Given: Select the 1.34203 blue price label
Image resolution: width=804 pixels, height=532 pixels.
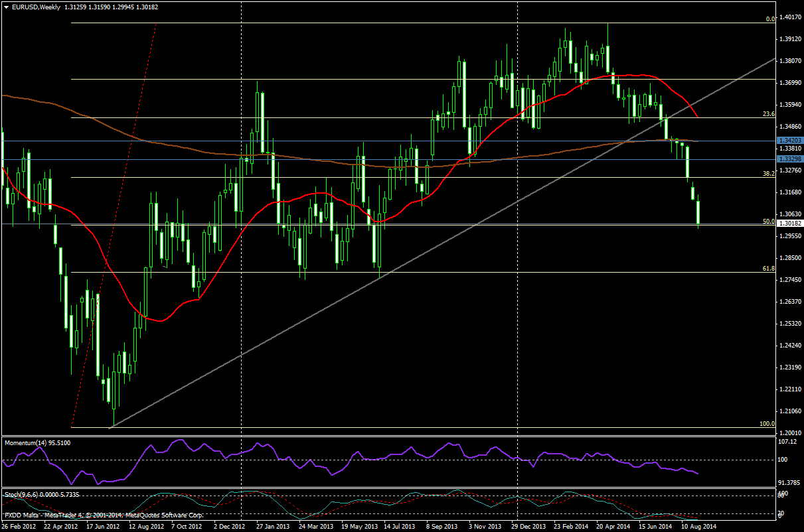Looking at the screenshot, I should [788, 141].
